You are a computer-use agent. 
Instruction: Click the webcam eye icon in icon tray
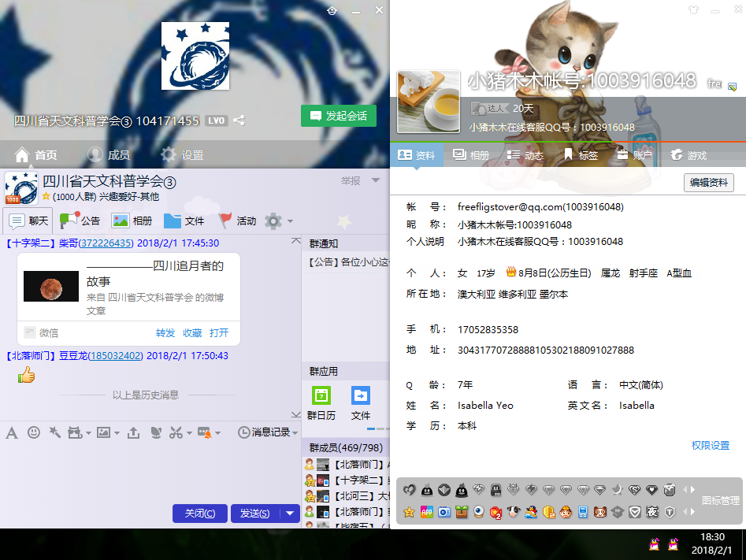[x=479, y=512]
